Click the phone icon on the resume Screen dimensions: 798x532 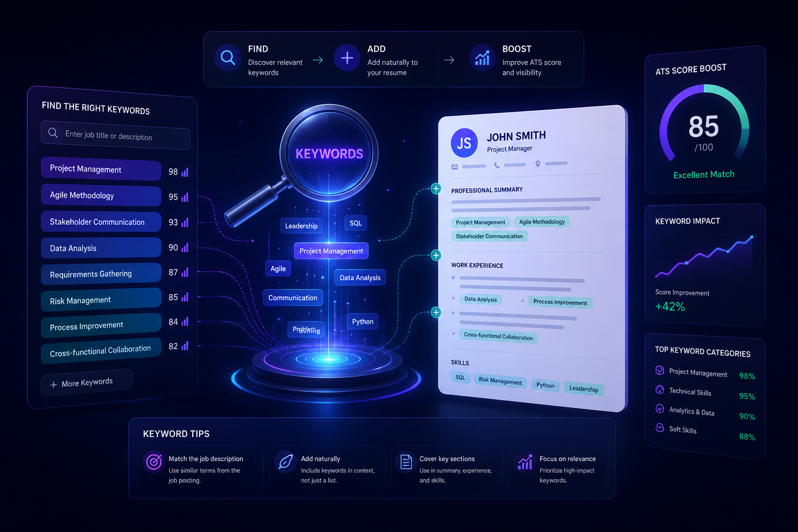click(x=497, y=165)
